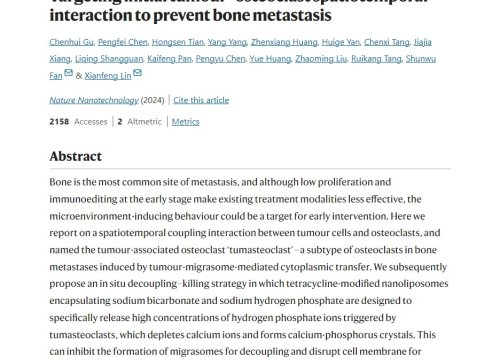Open the Nature Nanotechnology journal link
Viewport: 500px width, 360px height.
click(94, 100)
